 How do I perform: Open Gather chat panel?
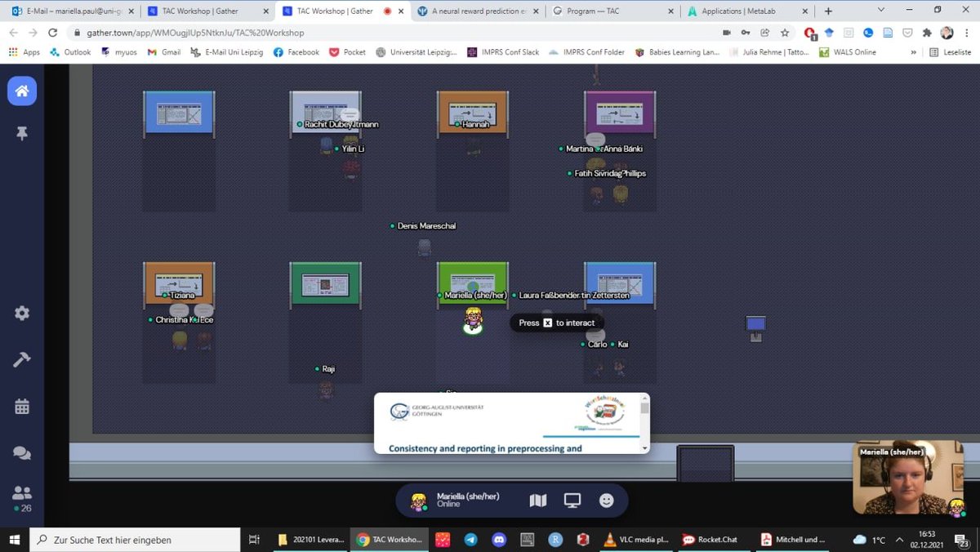[22, 453]
